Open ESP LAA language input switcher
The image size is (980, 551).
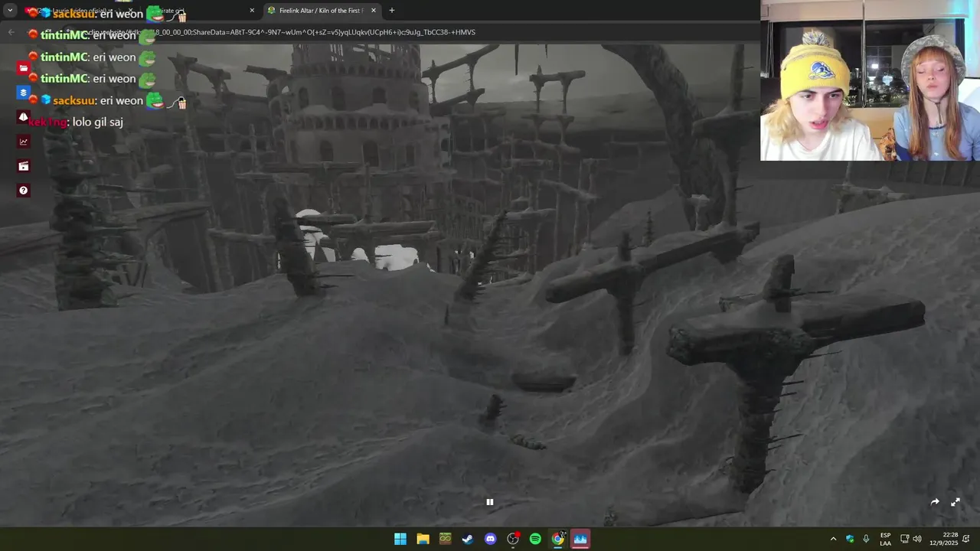tap(886, 539)
